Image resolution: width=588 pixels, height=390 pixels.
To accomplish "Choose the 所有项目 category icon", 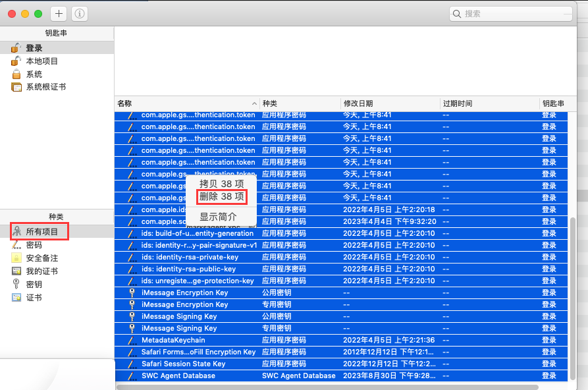I will coord(17,231).
